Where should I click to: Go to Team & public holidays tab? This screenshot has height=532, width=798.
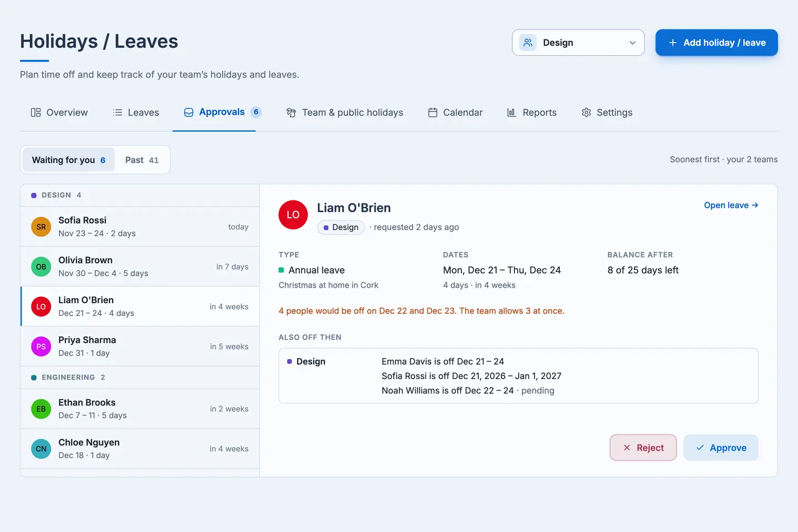(x=345, y=112)
